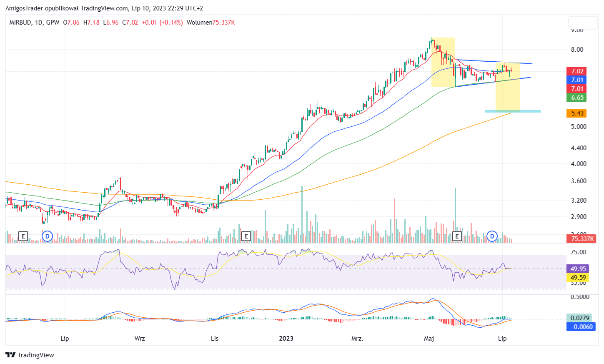Image resolution: width=604 pixels, height=364 pixels.
Task: Click the high value H7.18
Action: 91,23
